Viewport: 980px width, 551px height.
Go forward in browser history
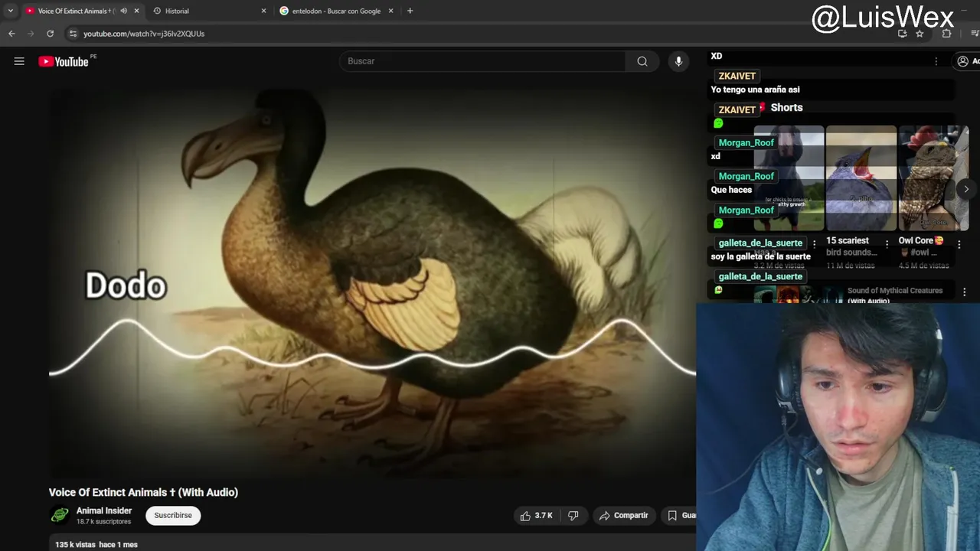[31, 34]
